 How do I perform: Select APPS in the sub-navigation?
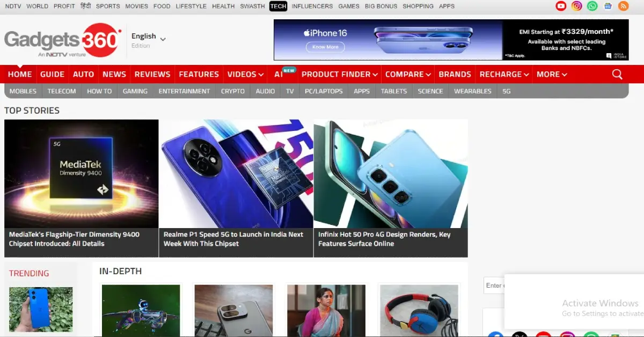(362, 91)
